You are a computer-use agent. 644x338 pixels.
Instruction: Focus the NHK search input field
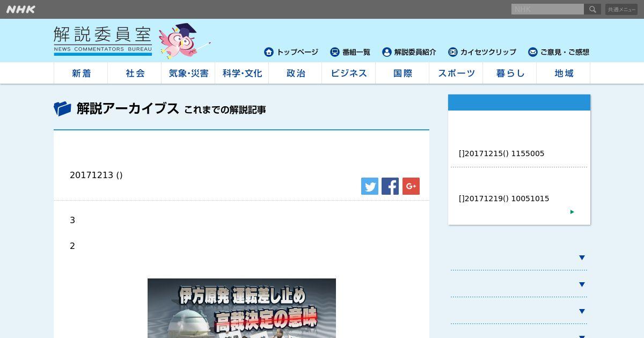[547, 9]
